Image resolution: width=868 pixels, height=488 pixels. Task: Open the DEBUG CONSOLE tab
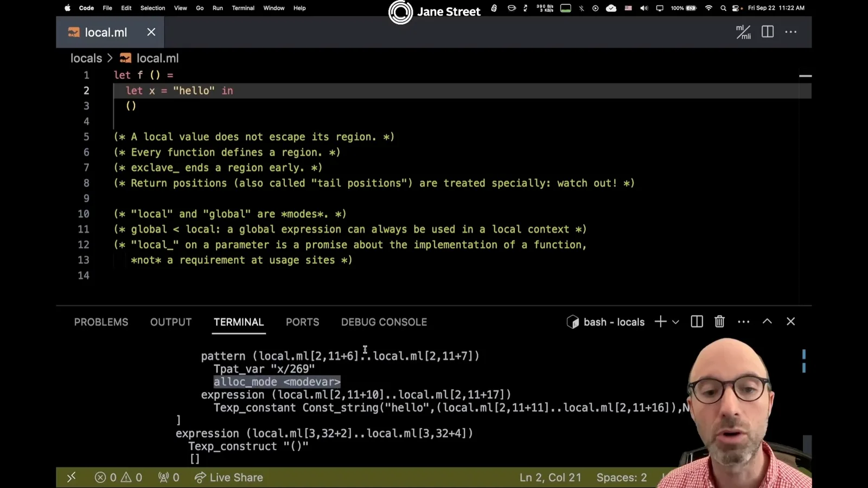click(384, 322)
